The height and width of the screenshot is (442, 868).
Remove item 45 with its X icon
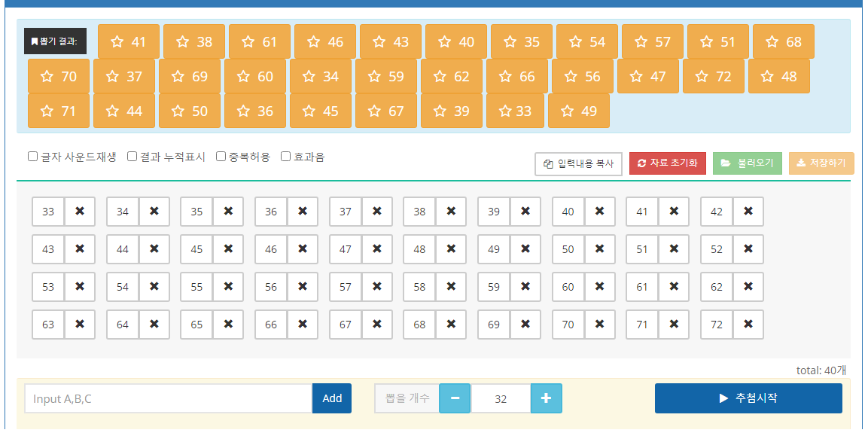point(228,249)
